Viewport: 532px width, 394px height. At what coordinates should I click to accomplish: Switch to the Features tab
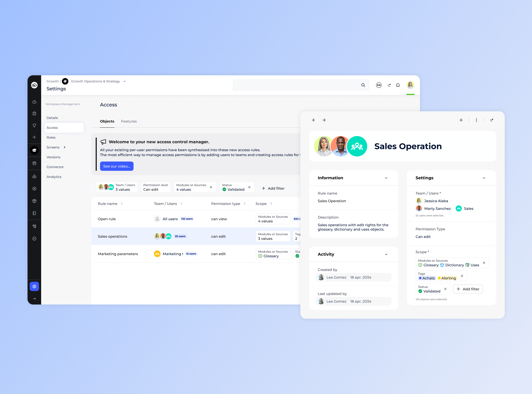pyautogui.click(x=129, y=121)
